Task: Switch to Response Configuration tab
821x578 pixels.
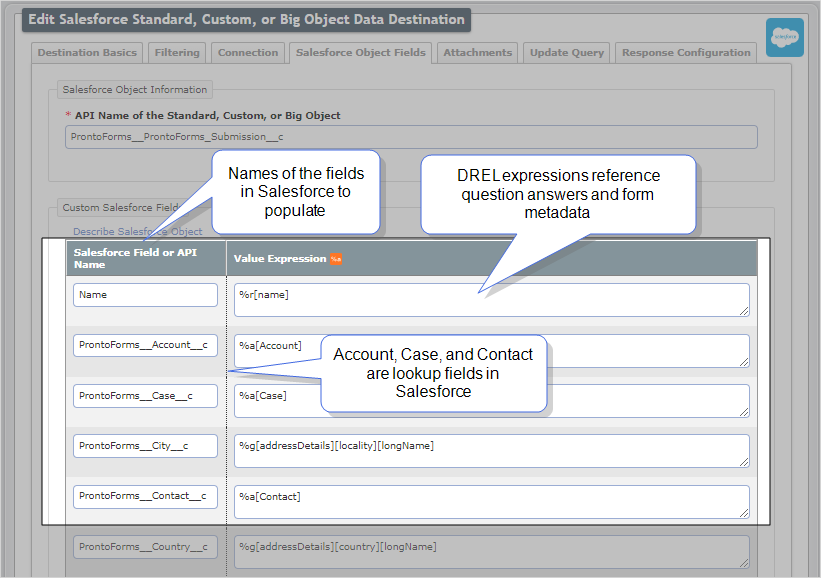Action: click(686, 52)
